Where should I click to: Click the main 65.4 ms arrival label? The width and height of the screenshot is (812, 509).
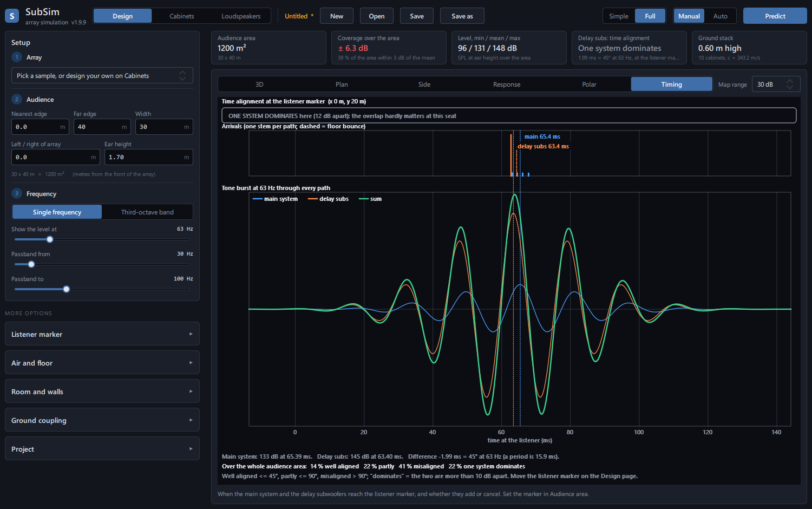542,136
